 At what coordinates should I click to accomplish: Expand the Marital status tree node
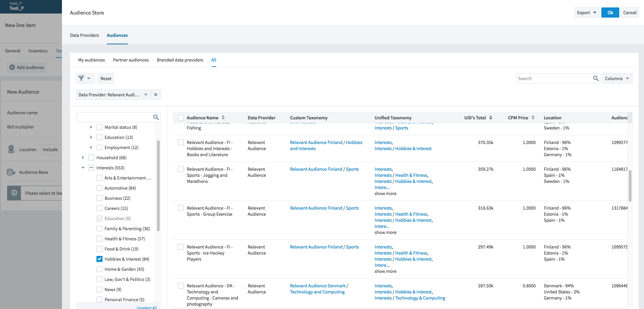point(91,127)
